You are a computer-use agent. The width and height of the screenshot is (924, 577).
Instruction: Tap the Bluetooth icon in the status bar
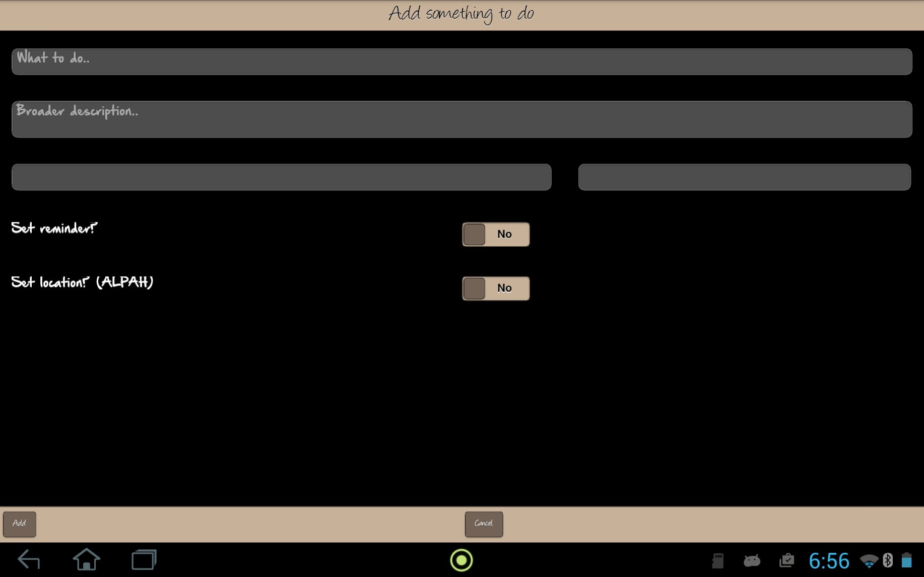click(x=886, y=560)
